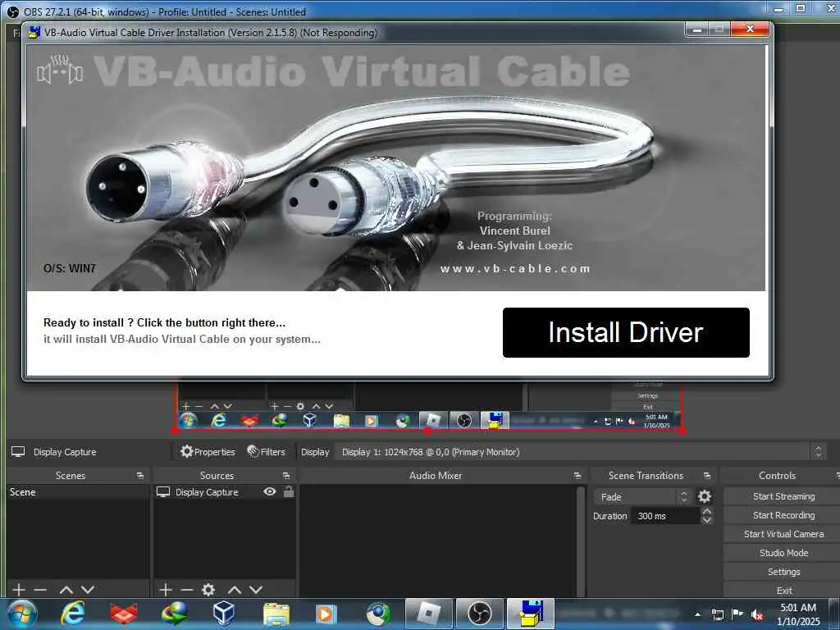Image resolution: width=840 pixels, height=630 pixels.
Task: Open the Fade transition dropdown
Action: tap(641, 496)
